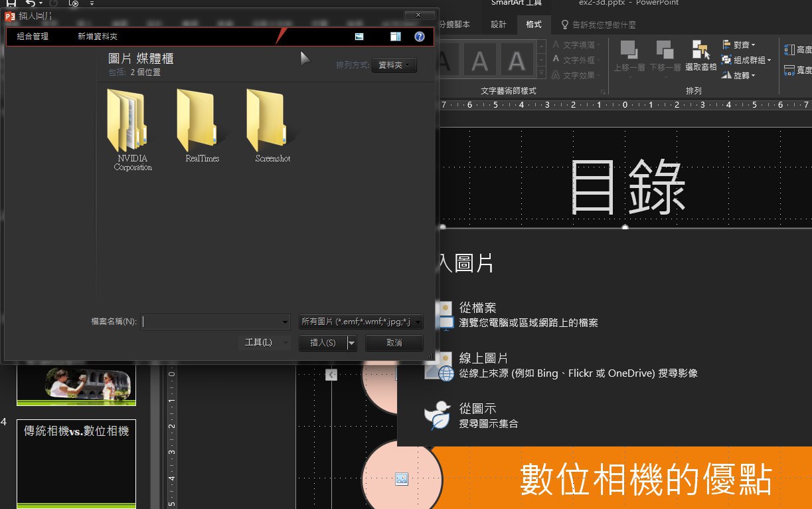The height and width of the screenshot is (509, 812).
Task: Click the change view icon in dialog toolbar
Action: click(x=359, y=37)
